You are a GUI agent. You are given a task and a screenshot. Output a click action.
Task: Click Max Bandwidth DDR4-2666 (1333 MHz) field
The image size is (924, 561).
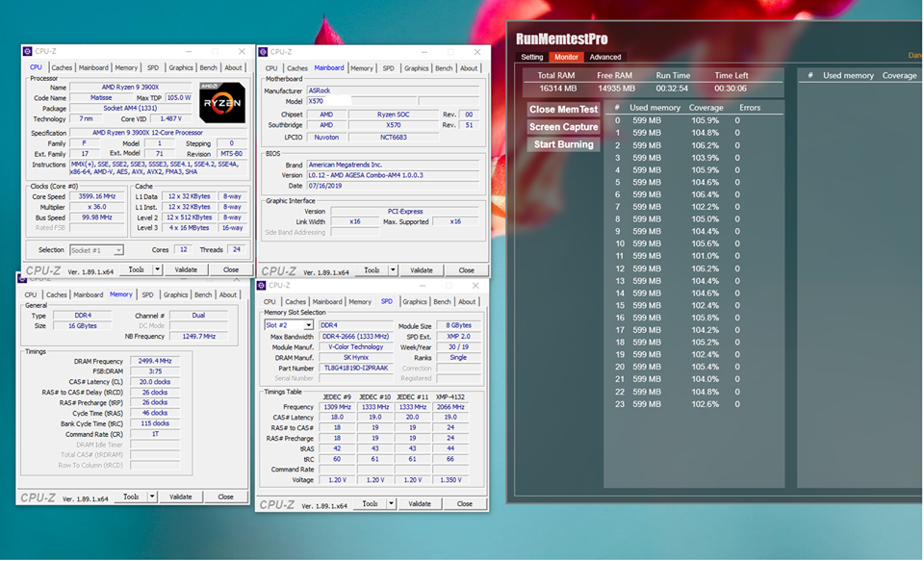[356, 337]
